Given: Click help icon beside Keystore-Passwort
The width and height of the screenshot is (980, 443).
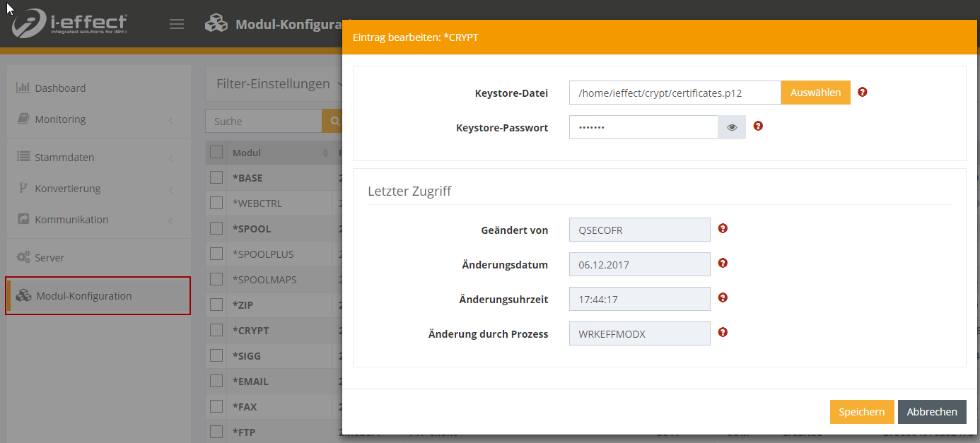Looking at the screenshot, I should [758, 126].
